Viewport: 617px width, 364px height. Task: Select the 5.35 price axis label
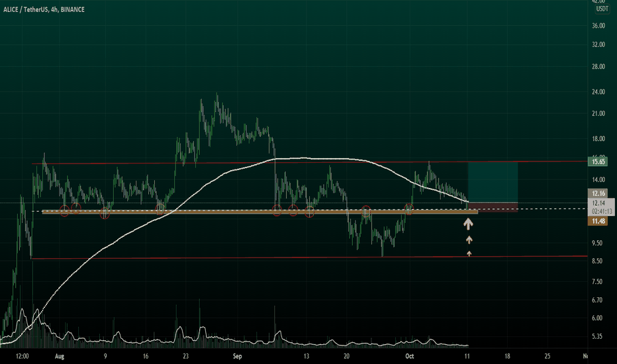pyautogui.click(x=597, y=336)
